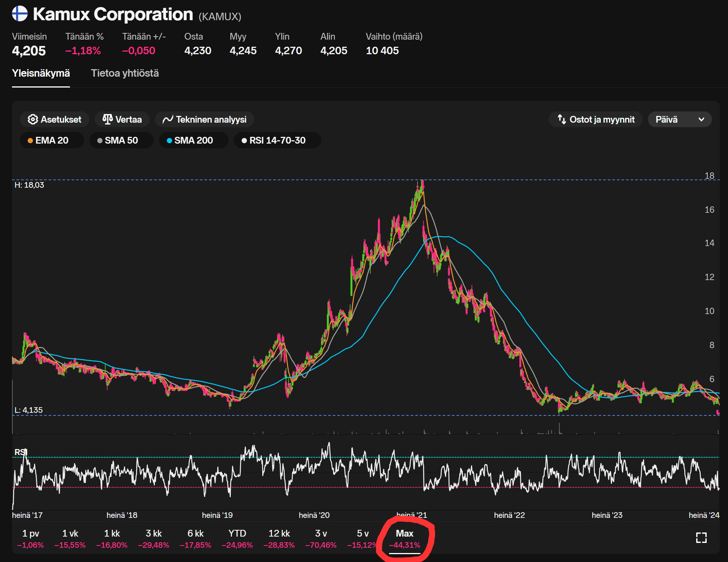728x562 pixels.
Task: Open chart settings via the Asetukset gear icon
Action: click(x=33, y=119)
